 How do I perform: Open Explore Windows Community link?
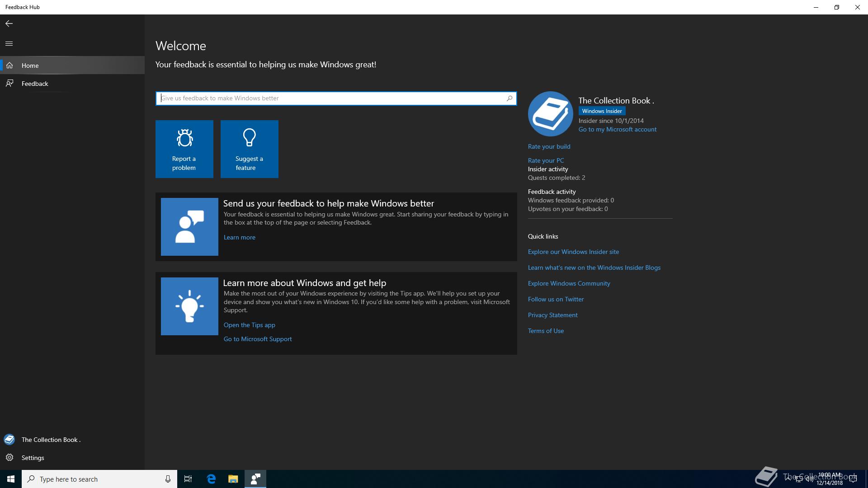(x=569, y=283)
